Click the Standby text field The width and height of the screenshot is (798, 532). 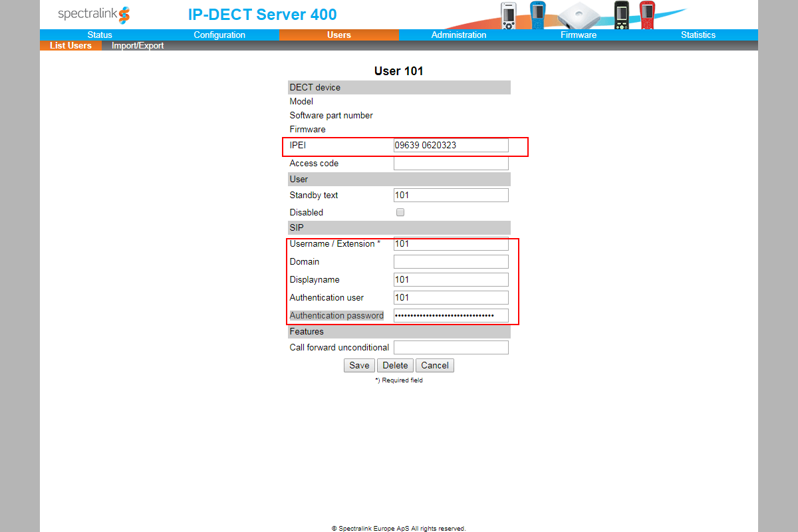click(x=451, y=195)
